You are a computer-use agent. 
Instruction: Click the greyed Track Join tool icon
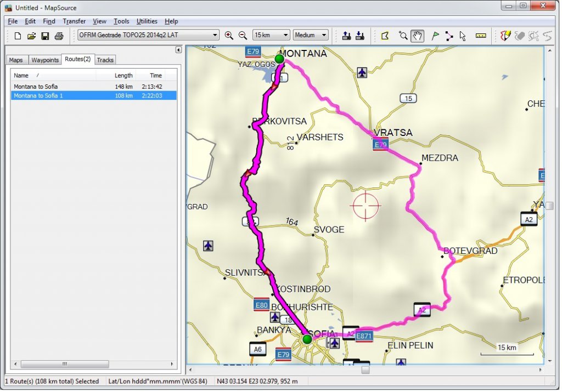tap(547, 36)
